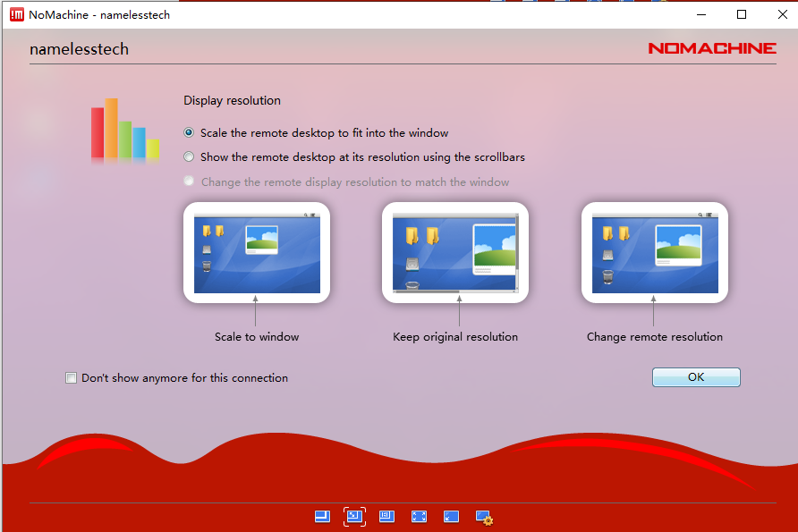
Task: Click the NoMachine logo in title bar
Action: point(17,14)
